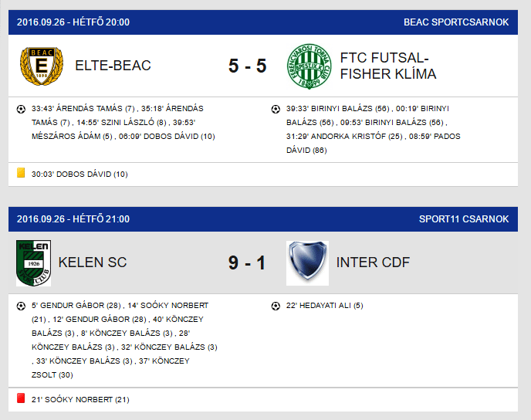
Task: Click the 9 - 1 match score
Action: [247, 262]
